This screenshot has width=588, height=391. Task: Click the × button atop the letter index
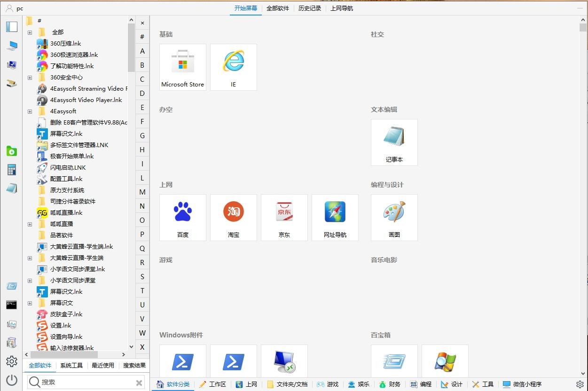(x=142, y=23)
